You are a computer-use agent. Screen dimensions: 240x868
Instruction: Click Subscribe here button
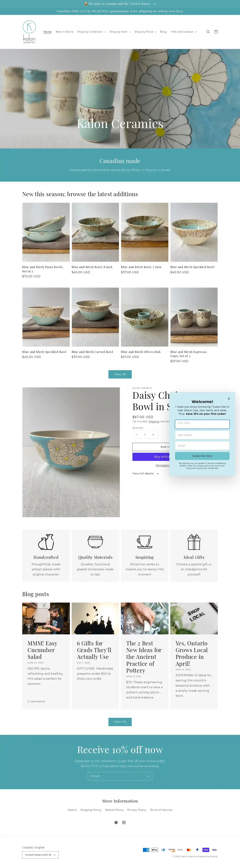click(202, 456)
